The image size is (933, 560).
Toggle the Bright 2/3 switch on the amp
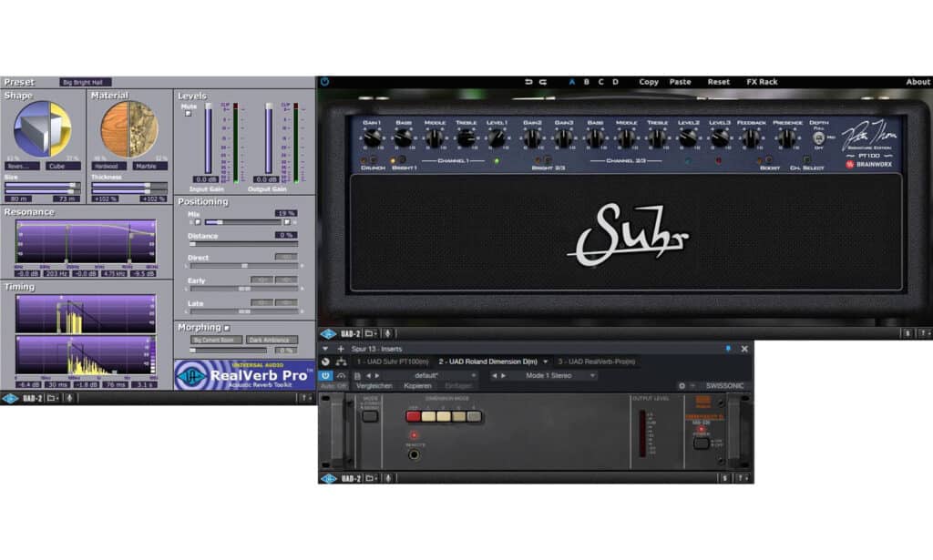(x=548, y=160)
